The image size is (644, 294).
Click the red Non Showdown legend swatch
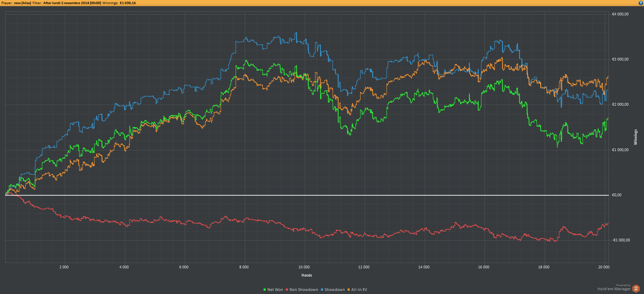[287, 290]
